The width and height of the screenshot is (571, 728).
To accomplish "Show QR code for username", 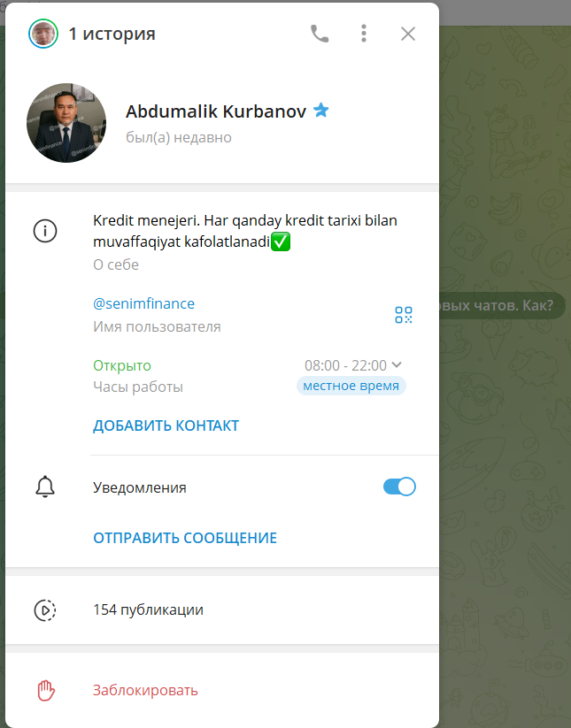I will [x=404, y=315].
